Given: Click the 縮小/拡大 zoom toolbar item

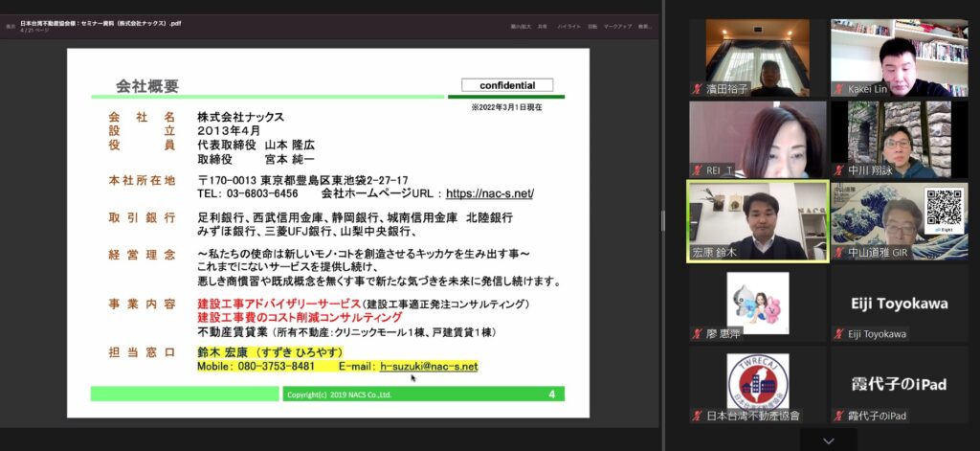Looking at the screenshot, I should (521, 26).
